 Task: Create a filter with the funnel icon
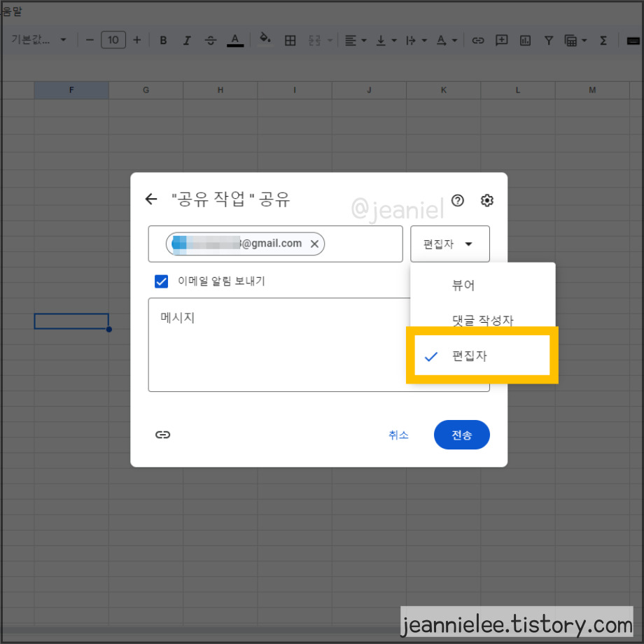pyautogui.click(x=549, y=40)
